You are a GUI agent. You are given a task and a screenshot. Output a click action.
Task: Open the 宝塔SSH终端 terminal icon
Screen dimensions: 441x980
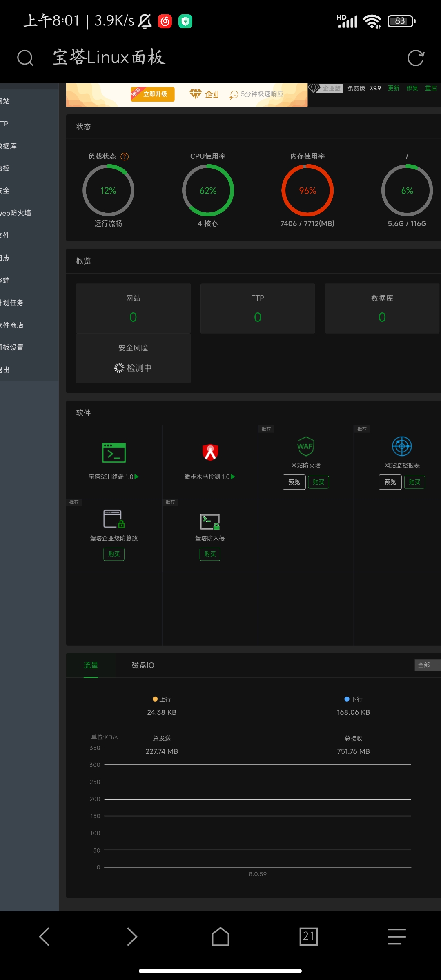click(114, 452)
